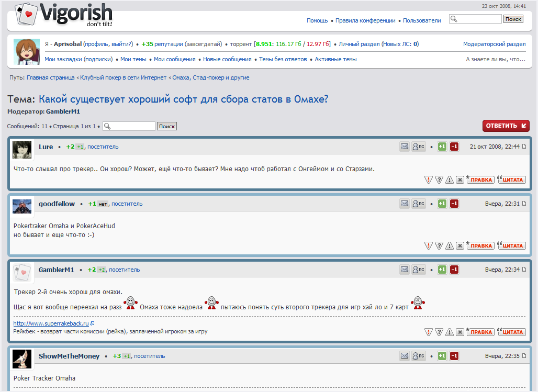This screenshot has width=538, height=392.
Task: Send private message to Lure via ЛС icon
Action: click(419, 147)
